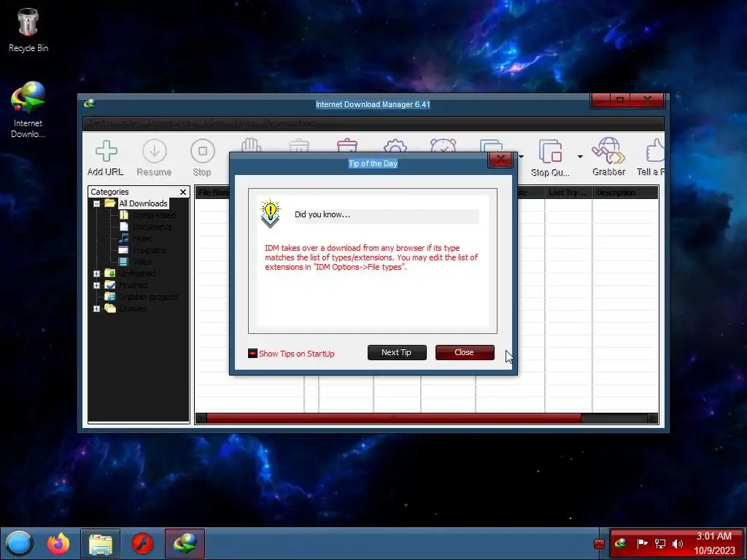The image size is (747, 560).
Task: Click the Close button in tip dialog
Action: point(465,352)
